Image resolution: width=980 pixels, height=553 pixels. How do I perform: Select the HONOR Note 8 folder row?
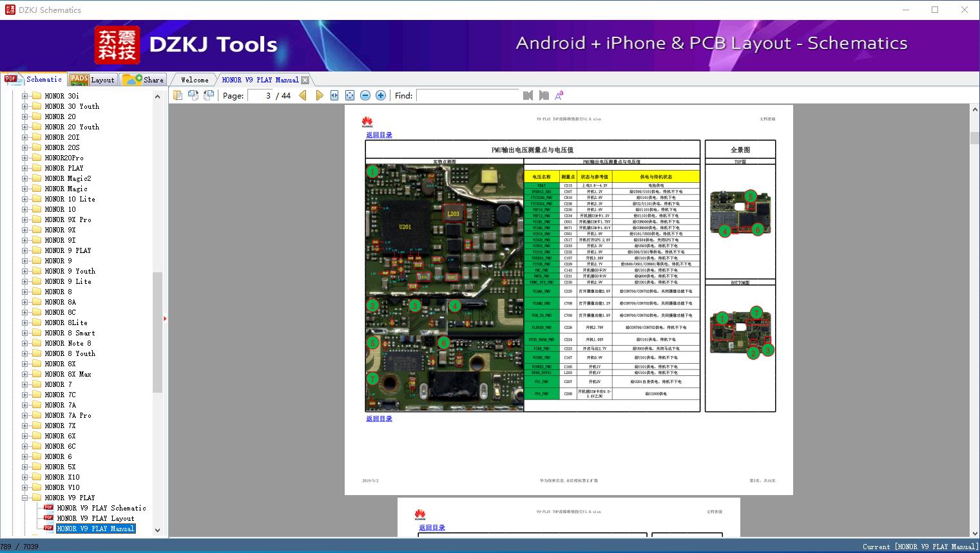pos(68,343)
